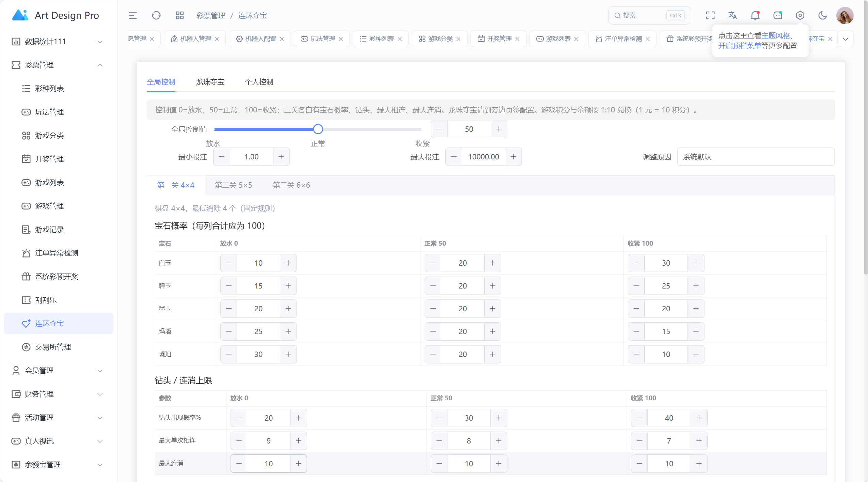Open notifications bell icon

[x=755, y=15]
